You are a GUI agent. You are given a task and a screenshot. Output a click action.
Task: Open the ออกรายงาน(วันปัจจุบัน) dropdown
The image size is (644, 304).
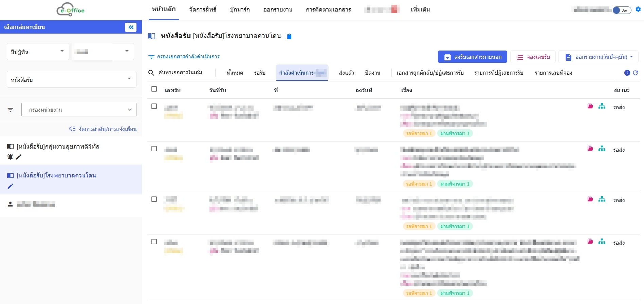coord(599,57)
